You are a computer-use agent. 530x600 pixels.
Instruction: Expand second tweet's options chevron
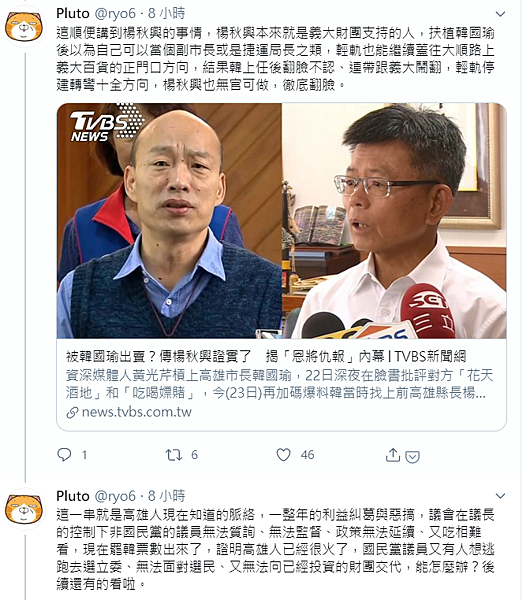[500, 496]
